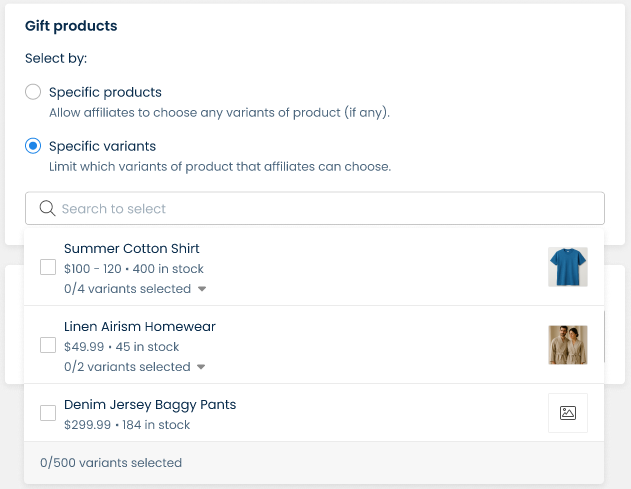Open the Summer Cotton Shirt blue tee thumbnail
The width and height of the screenshot is (631, 489).
568,267
